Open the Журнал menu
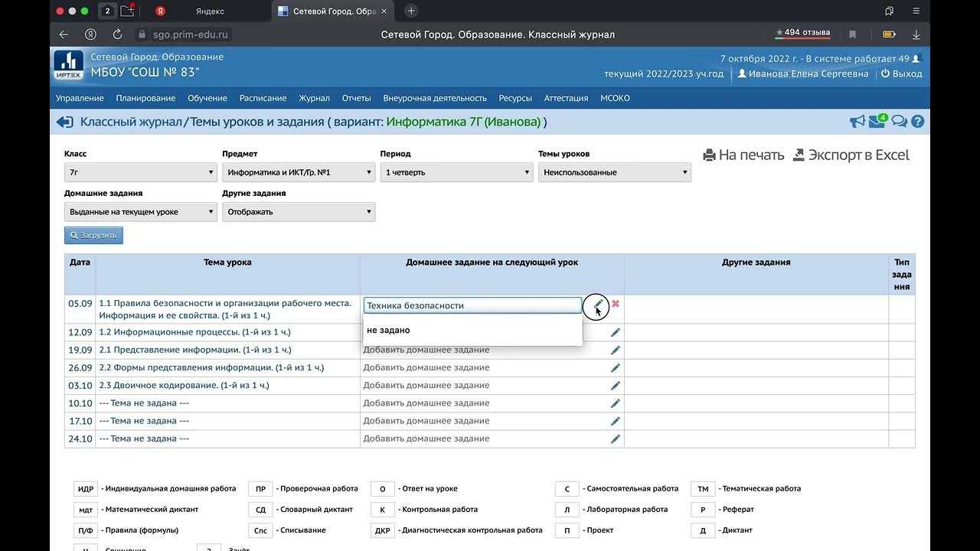980x551 pixels. 314,98
